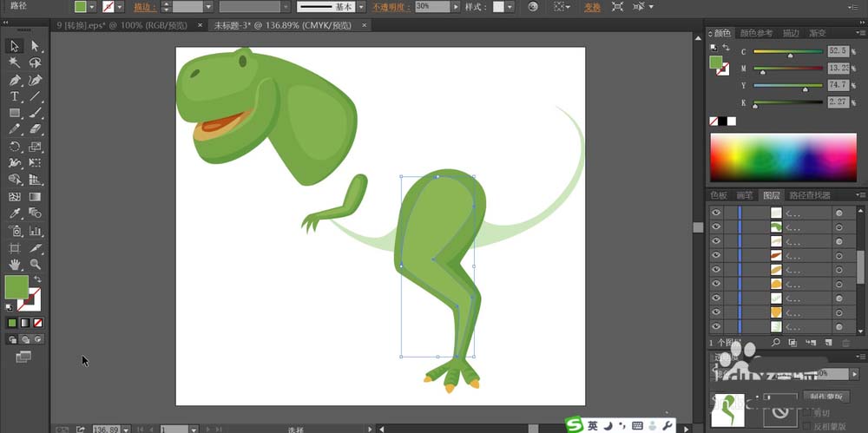The image size is (868, 433).
Task: Open the opacity (不透明度) dropdown arrow
Action: pos(457,7)
